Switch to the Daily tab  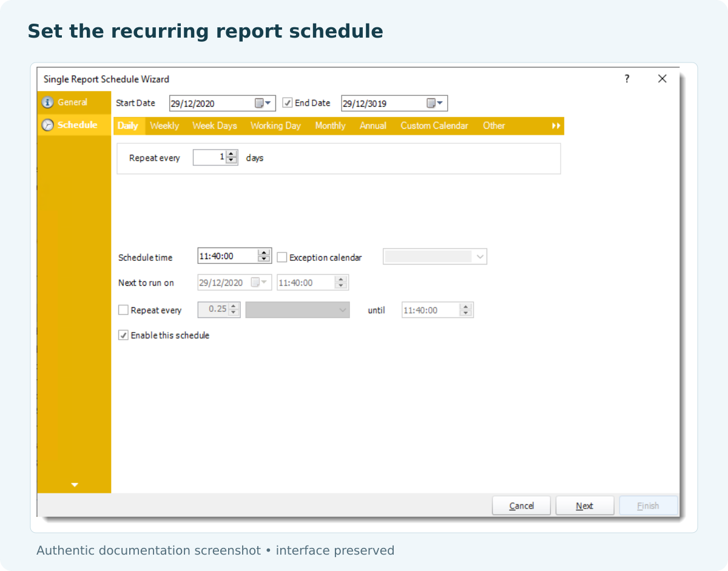[128, 126]
